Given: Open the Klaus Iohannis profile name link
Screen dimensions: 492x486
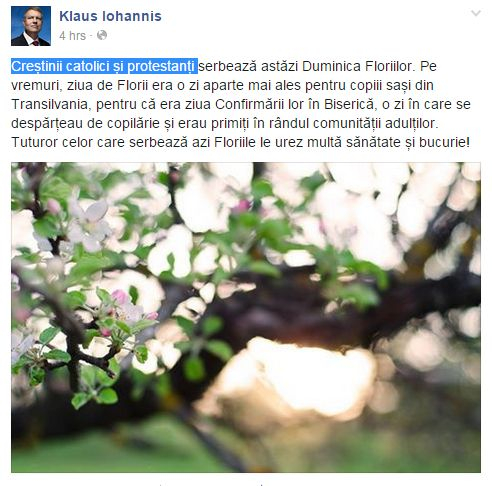Looking at the screenshot, I should click(x=110, y=16).
